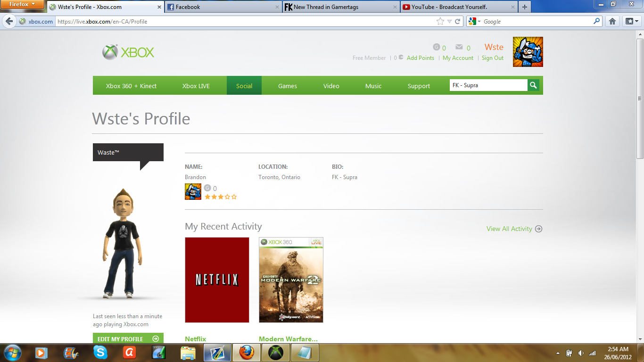Open the Xbox icon in taskbar
Screen dimensions: 644x362
click(275, 353)
